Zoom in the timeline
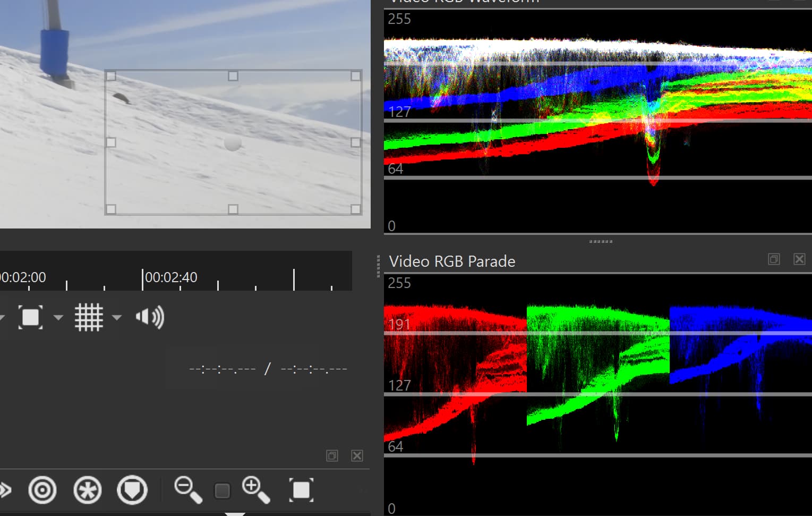This screenshot has height=516, width=812. pyautogui.click(x=255, y=489)
